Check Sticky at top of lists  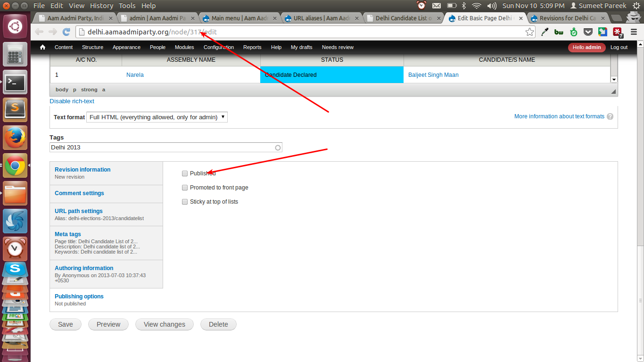pyautogui.click(x=185, y=202)
